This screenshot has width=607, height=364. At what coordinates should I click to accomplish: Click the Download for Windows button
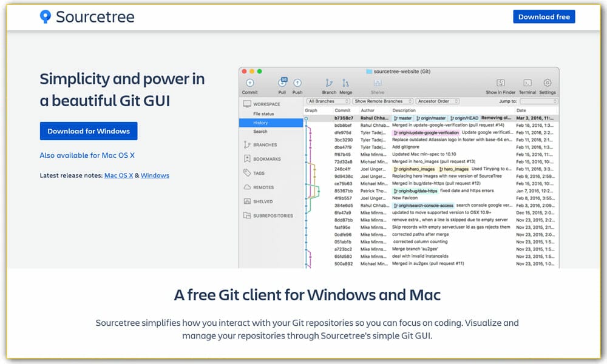pyautogui.click(x=89, y=131)
